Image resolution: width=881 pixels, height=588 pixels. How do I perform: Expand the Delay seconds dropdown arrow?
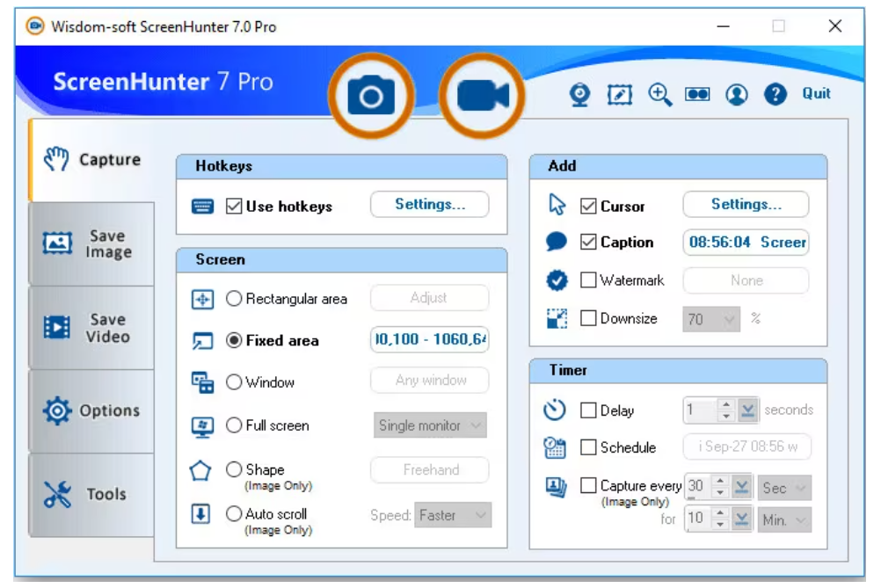(x=747, y=410)
